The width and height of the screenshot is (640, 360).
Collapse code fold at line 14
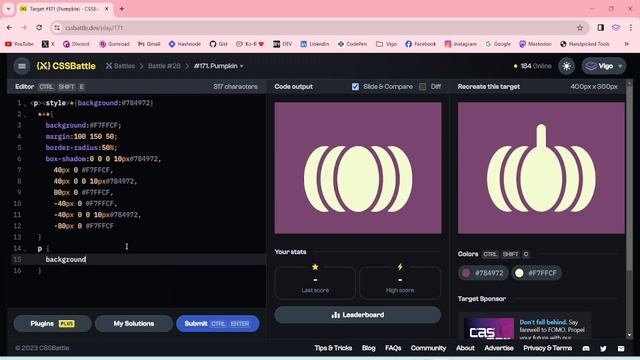pos(25,249)
